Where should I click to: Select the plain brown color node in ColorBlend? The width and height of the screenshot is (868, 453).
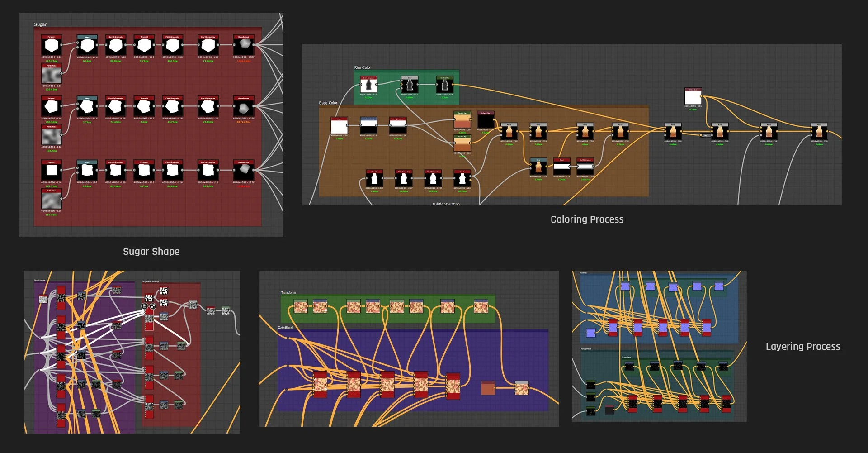coord(488,388)
